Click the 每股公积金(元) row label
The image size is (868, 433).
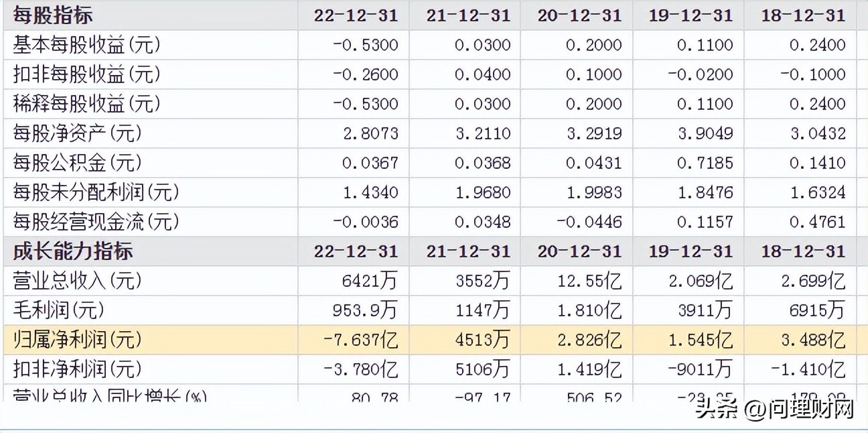point(77,163)
